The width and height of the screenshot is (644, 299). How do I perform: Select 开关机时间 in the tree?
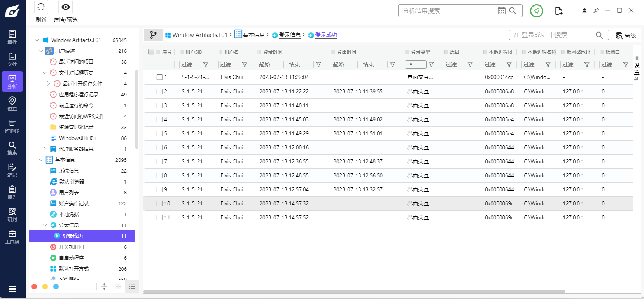[x=71, y=247]
